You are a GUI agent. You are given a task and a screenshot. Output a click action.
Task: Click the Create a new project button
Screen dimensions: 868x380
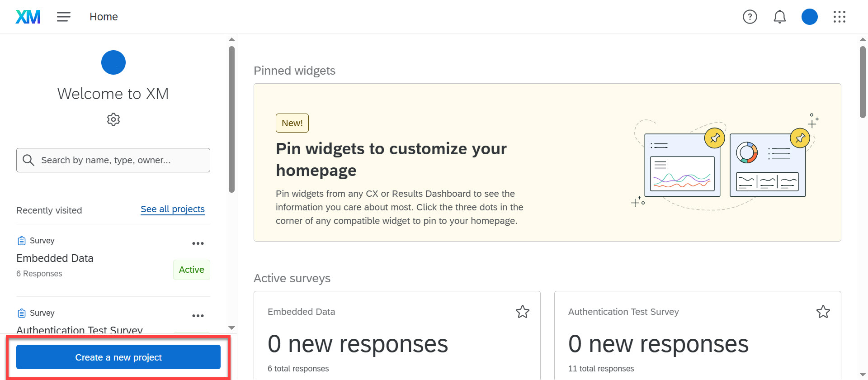click(118, 357)
